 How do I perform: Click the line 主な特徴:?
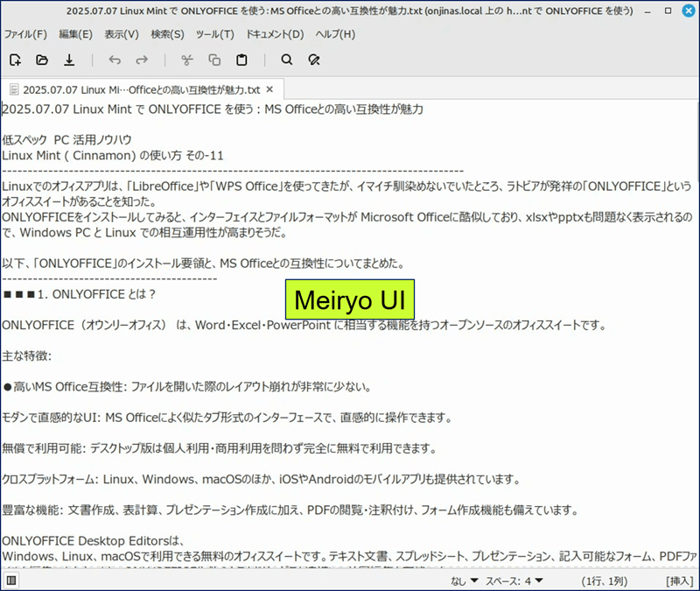point(27,356)
